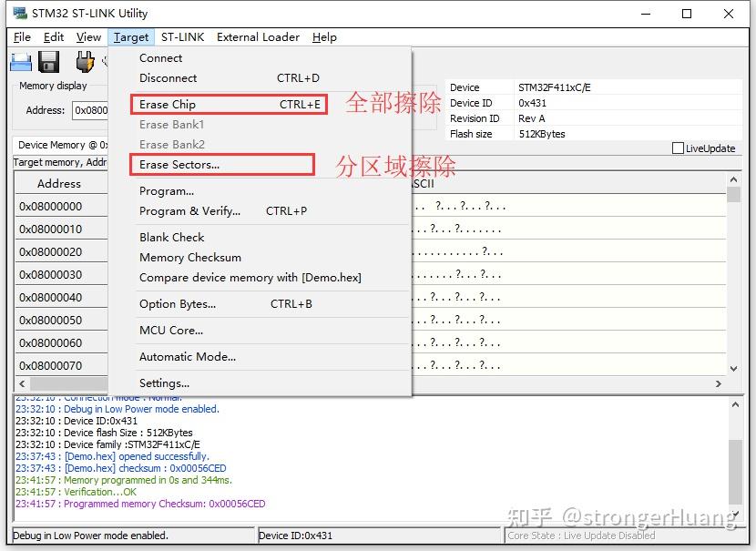The width and height of the screenshot is (756, 551).
Task: Click the Open file toolbar icon
Action: pyautogui.click(x=21, y=61)
